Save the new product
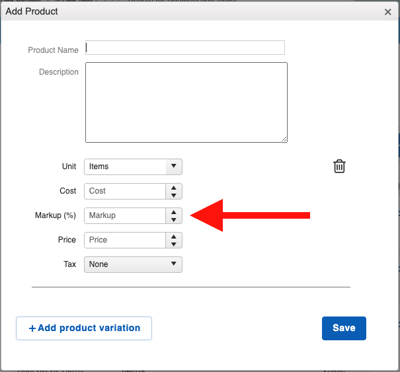 click(344, 328)
